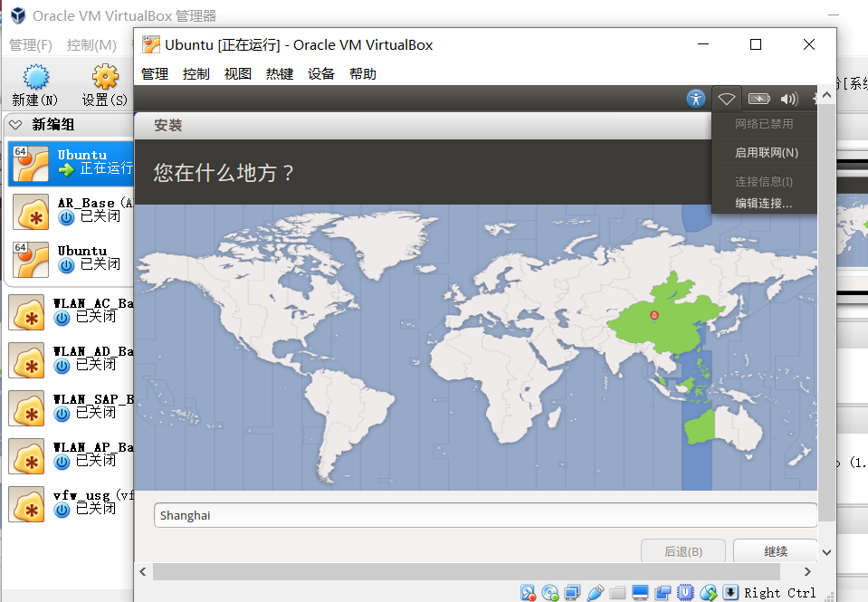Click the 后退(B) back button
Viewport: 868px width, 602px height.
[683, 551]
